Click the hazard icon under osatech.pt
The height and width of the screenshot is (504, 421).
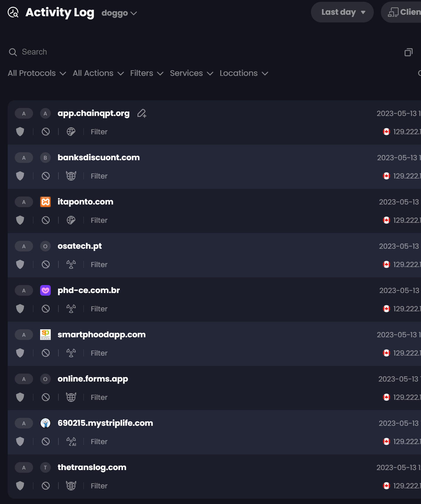click(71, 264)
